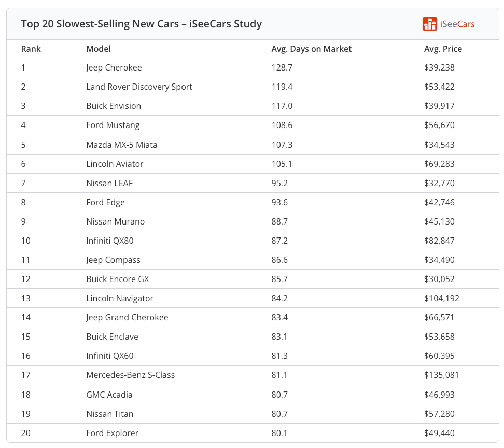The height and width of the screenshot is (448, 504).
Task: Click the Lincoln Aviator price $69,283
Action: pos(439,164)
